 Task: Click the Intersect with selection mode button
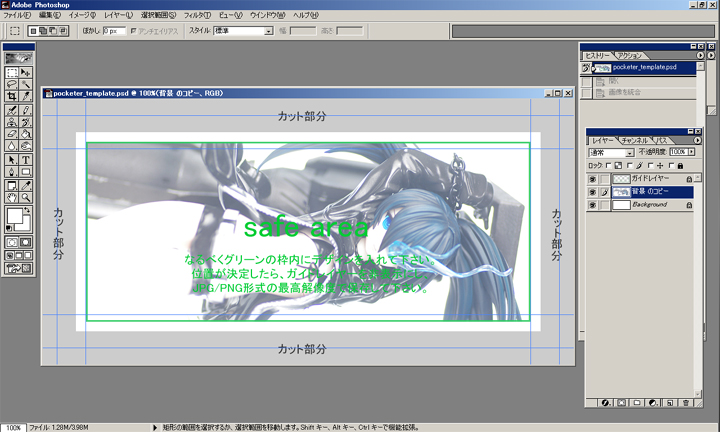point(63,31)
